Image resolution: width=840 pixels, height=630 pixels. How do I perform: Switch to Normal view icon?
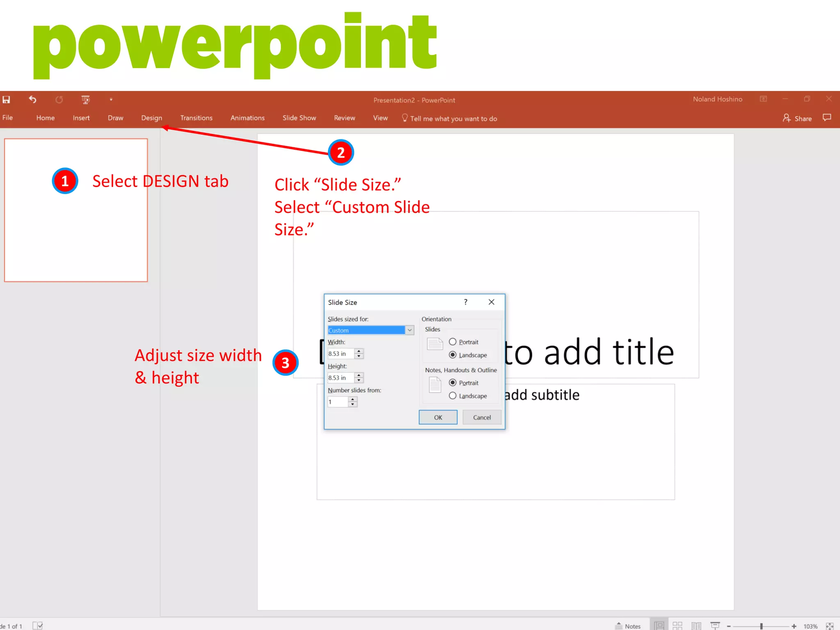[x=659, y=626]
